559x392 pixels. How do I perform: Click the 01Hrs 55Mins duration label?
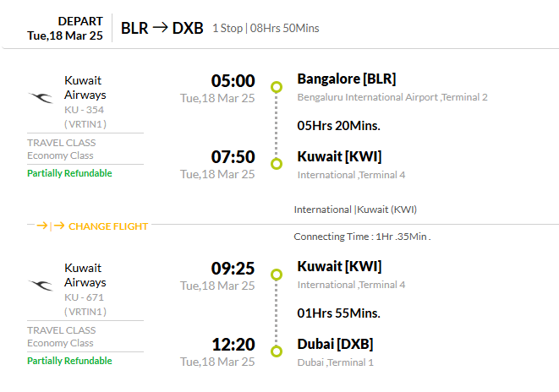click(338, 313)
